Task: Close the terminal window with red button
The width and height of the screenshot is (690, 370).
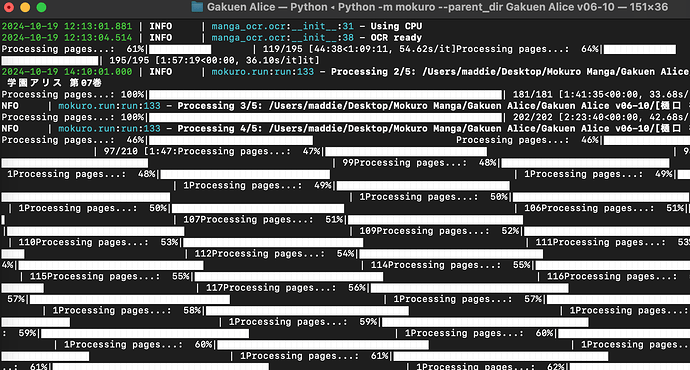Action: coord(9,7)
